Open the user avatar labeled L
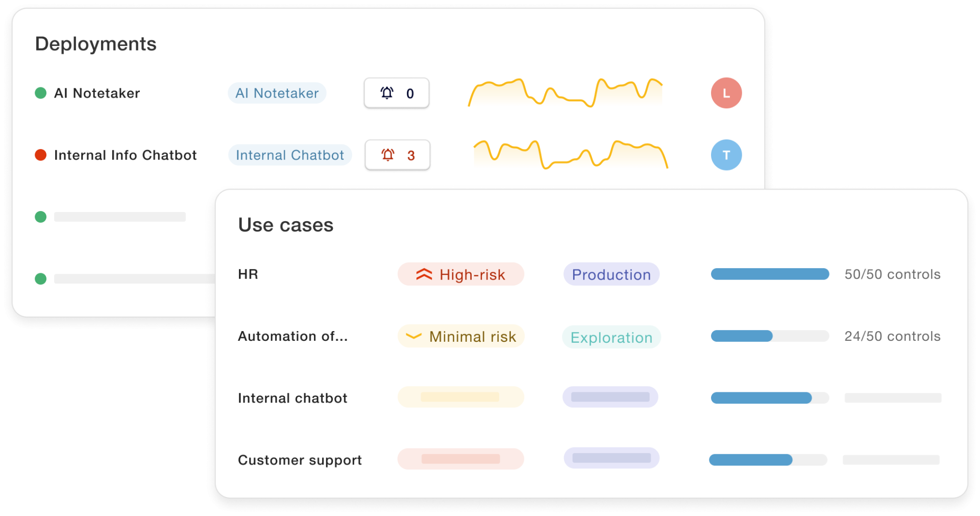This screenshot has height=516, width=980. [726, 93]
